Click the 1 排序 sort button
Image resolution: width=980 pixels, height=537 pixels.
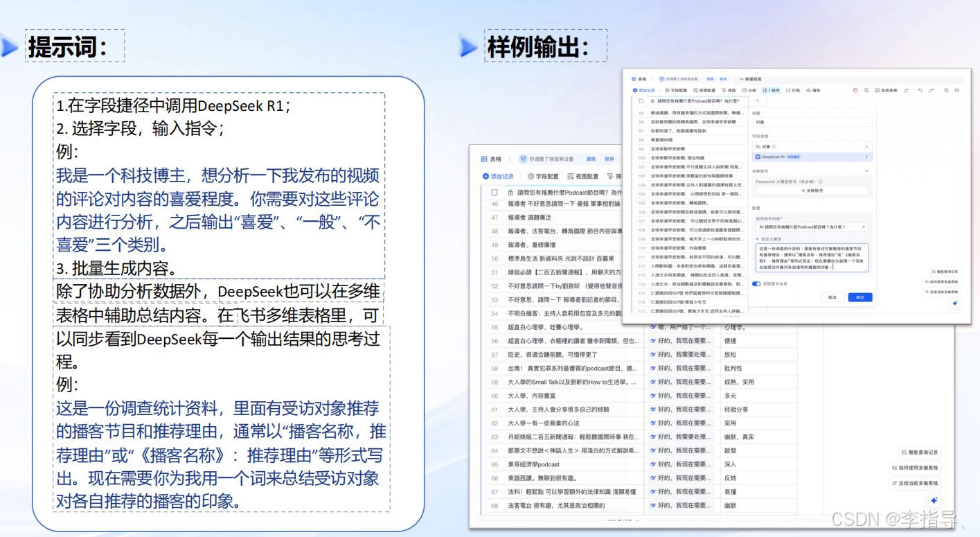pyautogui.click(x=771, y=90)
